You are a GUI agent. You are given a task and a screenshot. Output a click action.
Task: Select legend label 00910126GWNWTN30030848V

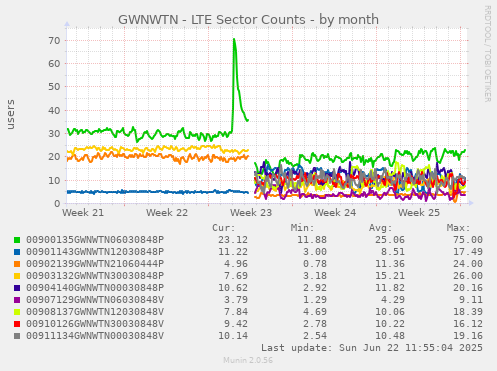(95, 324)
